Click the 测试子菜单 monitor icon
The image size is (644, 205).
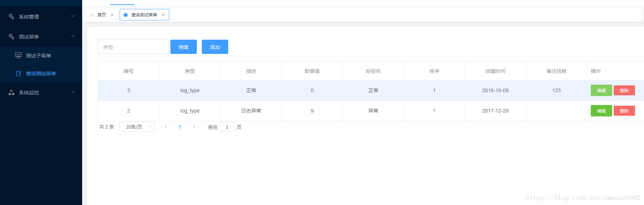tap(19, 55)
